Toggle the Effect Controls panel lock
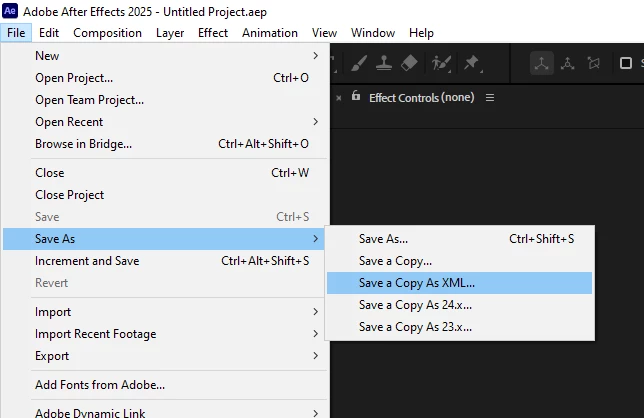Screen dimensions: 644x418 click(356, 96)
